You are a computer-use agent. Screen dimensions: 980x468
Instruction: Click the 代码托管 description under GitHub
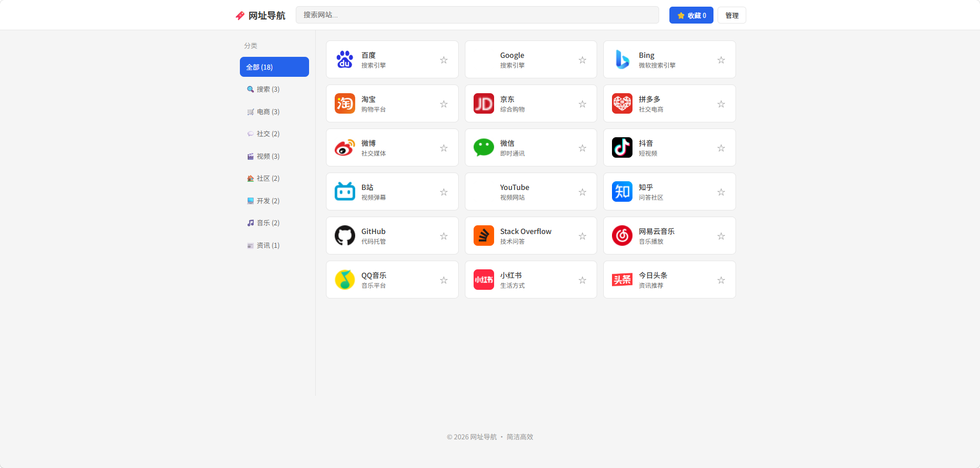[x=374, y=242]
